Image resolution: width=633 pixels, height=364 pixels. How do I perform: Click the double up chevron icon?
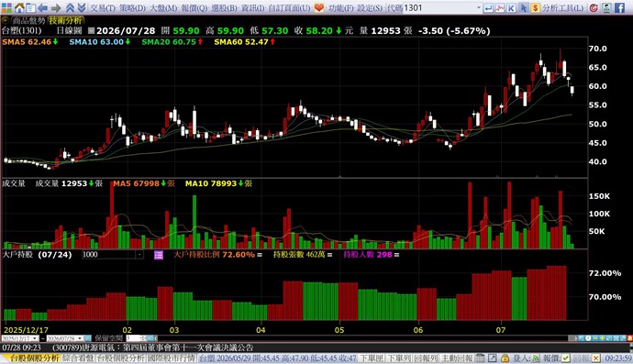coord(71,7)
